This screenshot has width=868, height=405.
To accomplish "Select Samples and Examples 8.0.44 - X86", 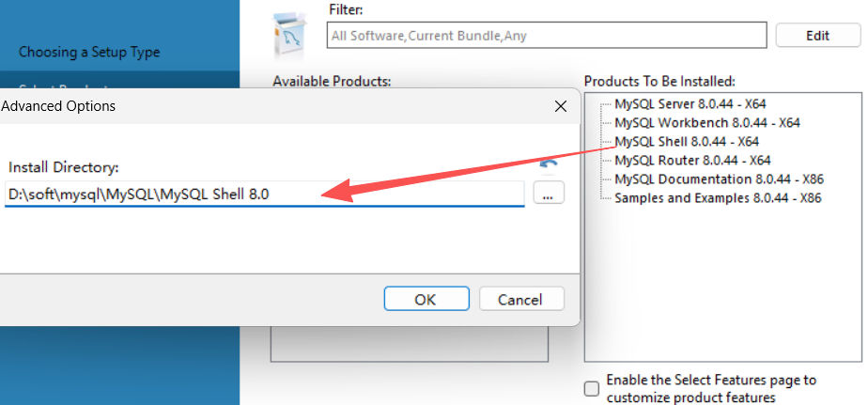I will [x=718, y=197].
